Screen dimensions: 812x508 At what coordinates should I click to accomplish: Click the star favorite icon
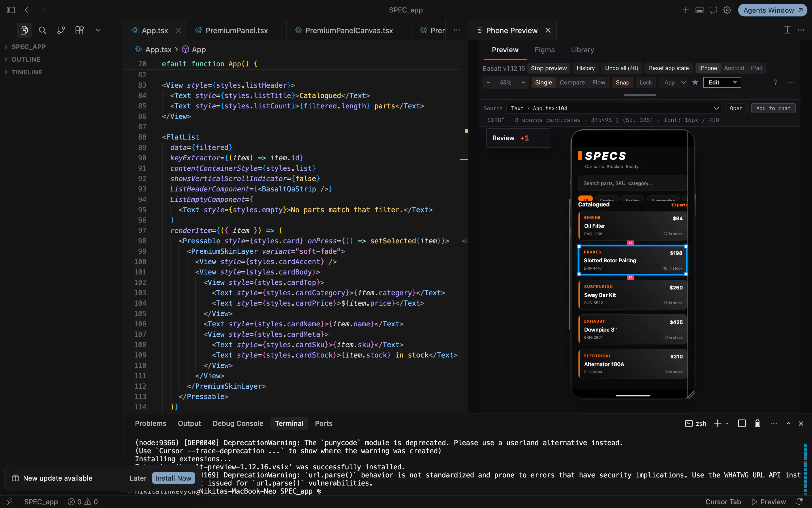(x=695, y=83)
